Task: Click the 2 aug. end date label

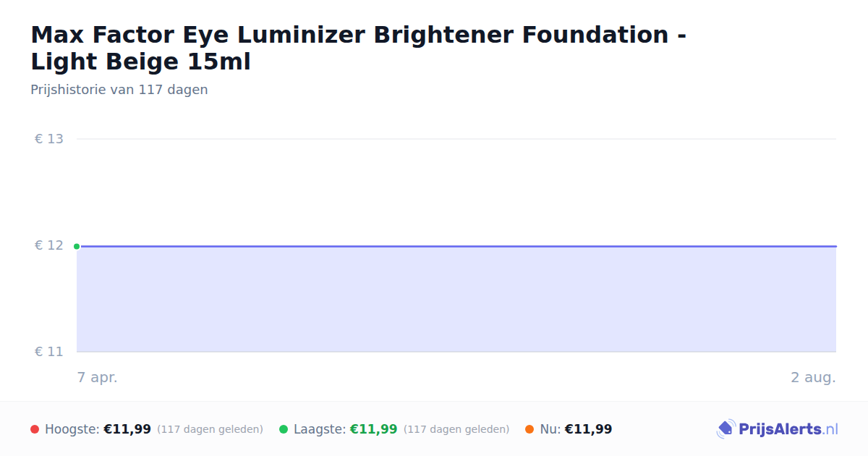Action: tap(813, 377)
